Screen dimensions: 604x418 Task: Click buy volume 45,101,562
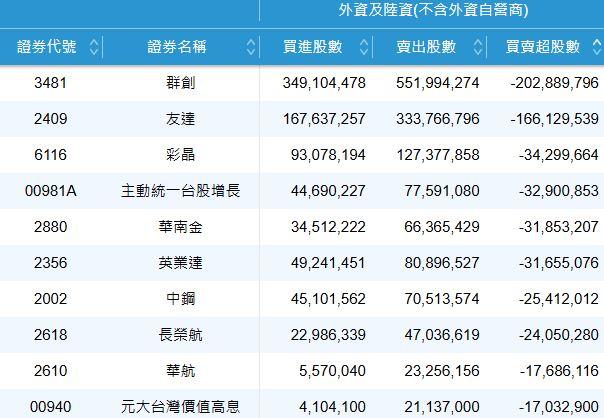[x=328, y=299]
